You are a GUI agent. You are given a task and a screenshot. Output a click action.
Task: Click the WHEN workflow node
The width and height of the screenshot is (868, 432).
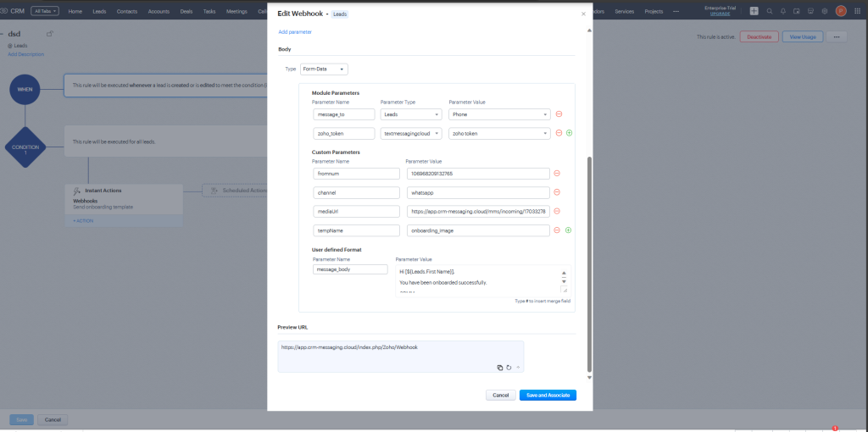[25, 89]
